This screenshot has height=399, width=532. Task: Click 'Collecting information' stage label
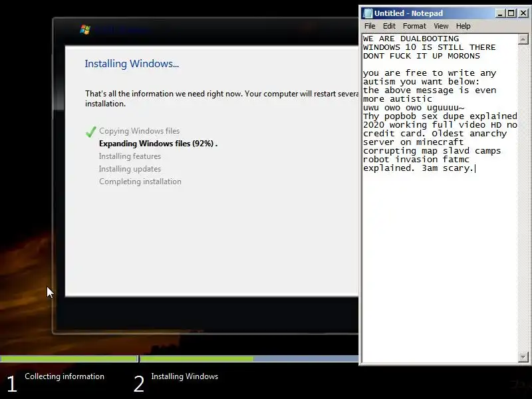65,376
